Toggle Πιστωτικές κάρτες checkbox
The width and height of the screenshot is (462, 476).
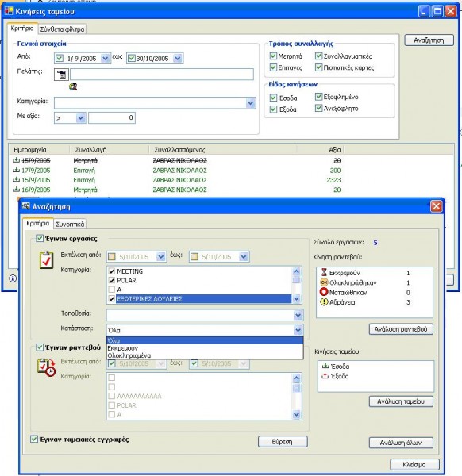tap(318, 67)
